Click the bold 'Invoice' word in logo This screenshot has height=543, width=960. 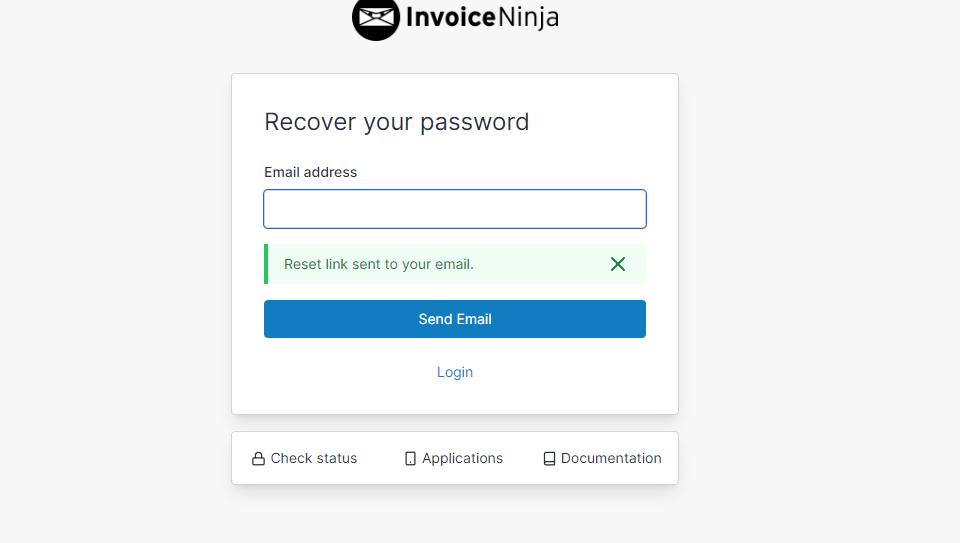point(450,17)
